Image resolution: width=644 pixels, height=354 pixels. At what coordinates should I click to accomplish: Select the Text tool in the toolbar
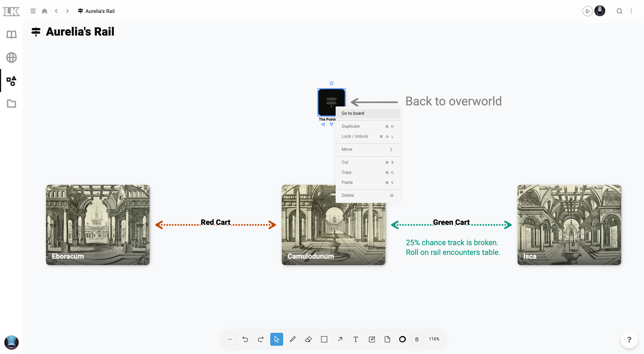coord(356,339)
